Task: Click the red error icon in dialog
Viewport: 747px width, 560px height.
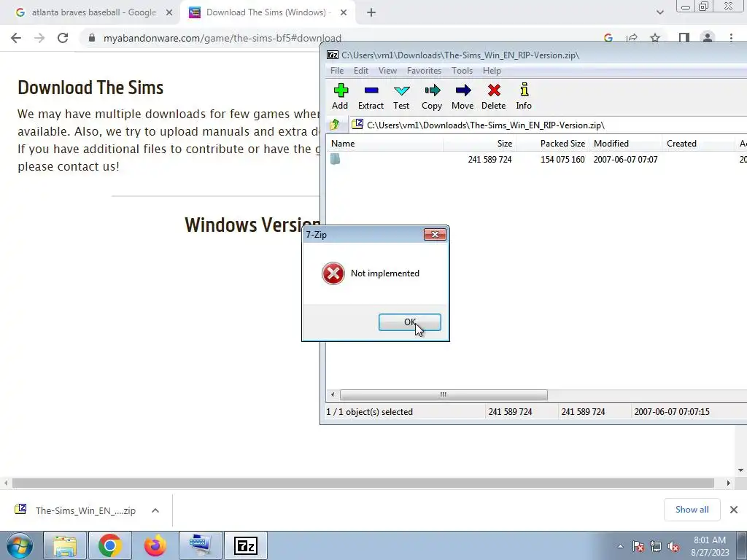Action: pyautogui.click(x=333, y=273)
